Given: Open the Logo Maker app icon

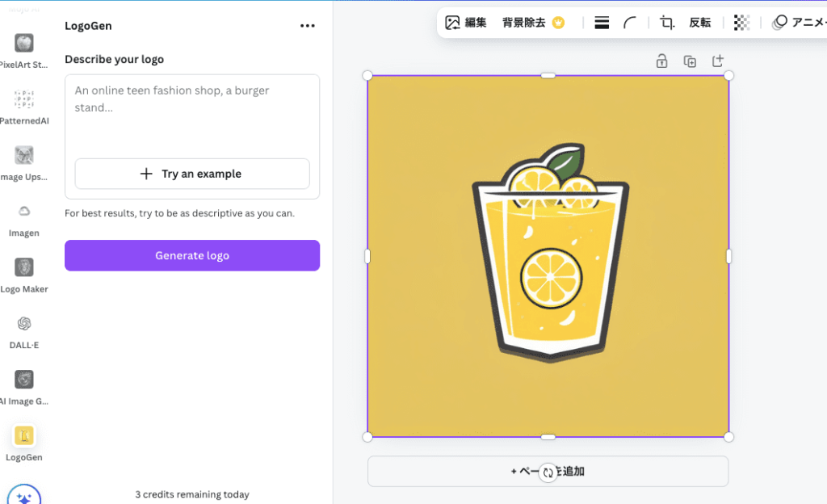Looking at the screenshot, I should point(23,267).
